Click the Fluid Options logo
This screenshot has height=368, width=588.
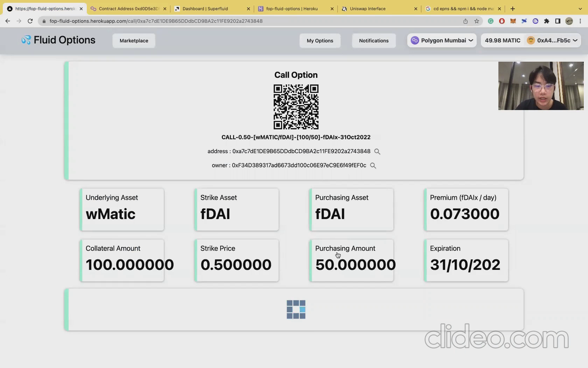coord(58,40)
